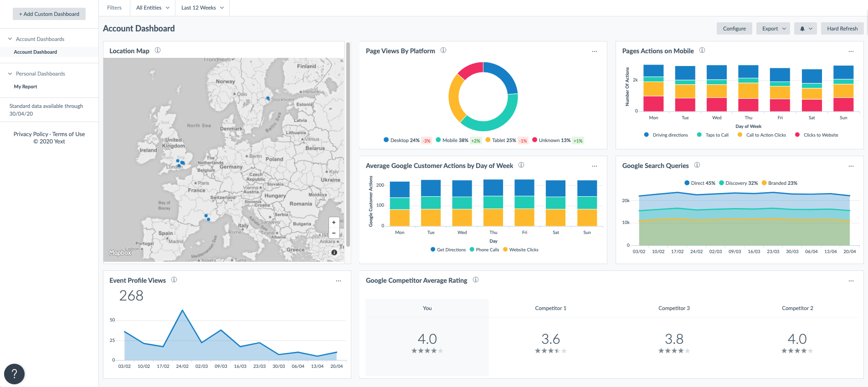This screenshot has height=387, width=868.
Task: Collapse the Account Dashboards section
Action: (x=10, y=39)
